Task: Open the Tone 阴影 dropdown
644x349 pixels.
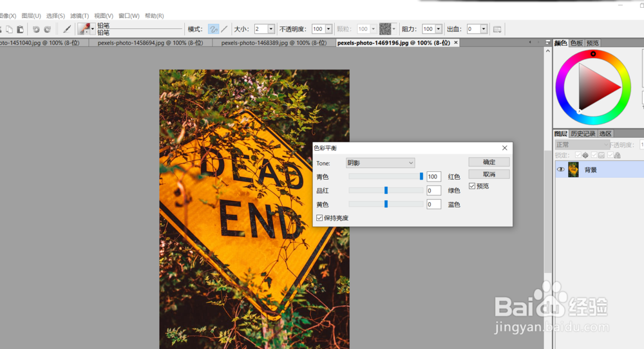Action: coord(381,163)
